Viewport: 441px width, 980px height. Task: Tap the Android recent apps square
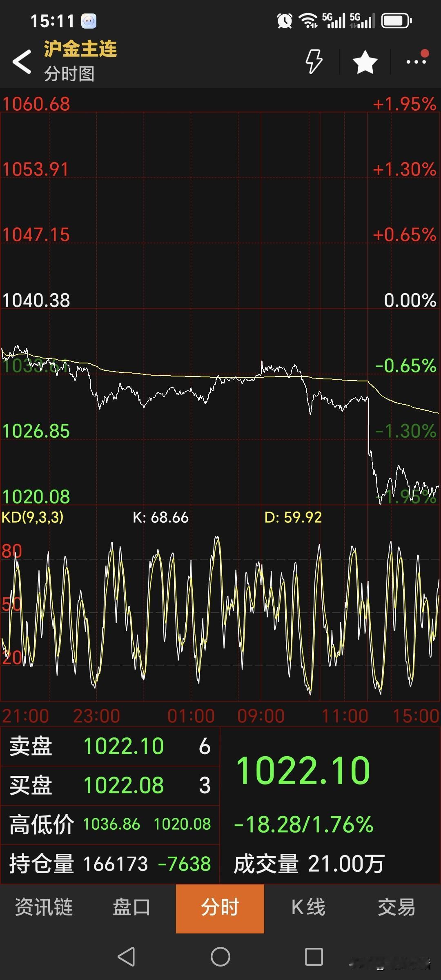pyautogui.click(x=314, y=956)
